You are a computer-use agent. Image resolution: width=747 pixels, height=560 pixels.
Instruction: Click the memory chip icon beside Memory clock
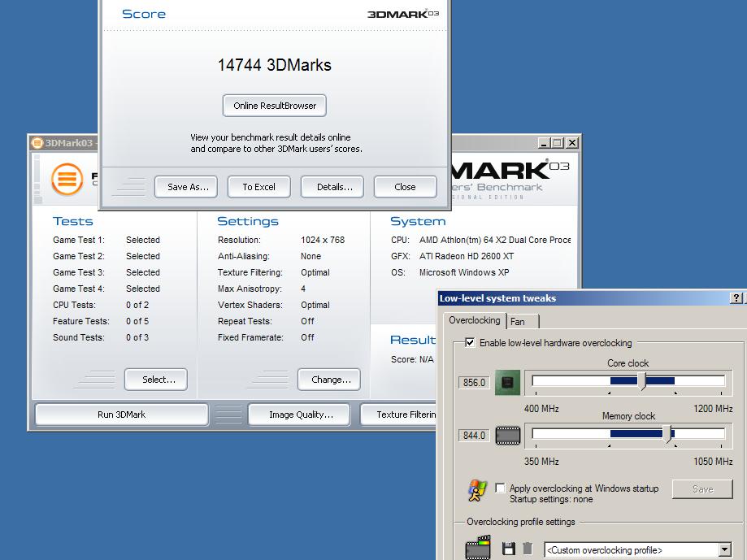pyautogui.click(x=508, y=435)
